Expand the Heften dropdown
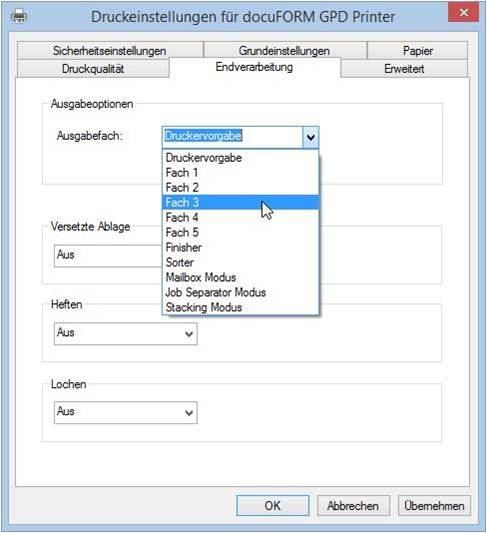This screenshot has width=487, height=533. pos(126,333)
